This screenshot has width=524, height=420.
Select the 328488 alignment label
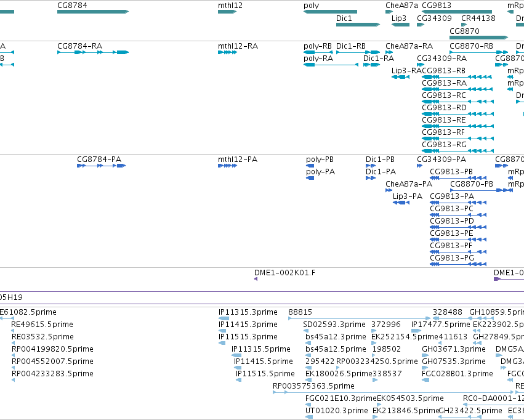coord(448,312)
